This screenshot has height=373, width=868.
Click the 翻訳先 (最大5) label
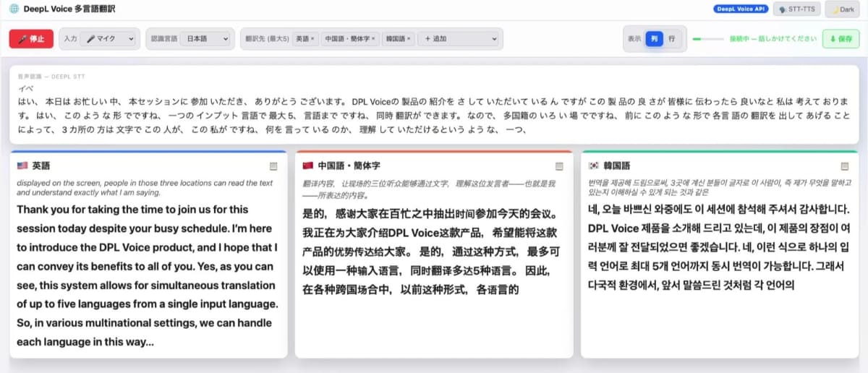(267, 38)
